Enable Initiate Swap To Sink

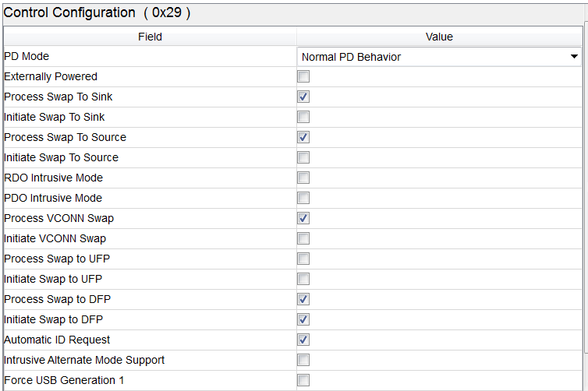pos(303,117)
